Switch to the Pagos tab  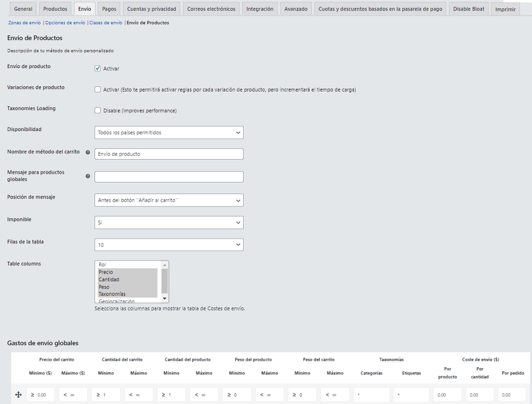pyautogui.click(x=109, y=9)
